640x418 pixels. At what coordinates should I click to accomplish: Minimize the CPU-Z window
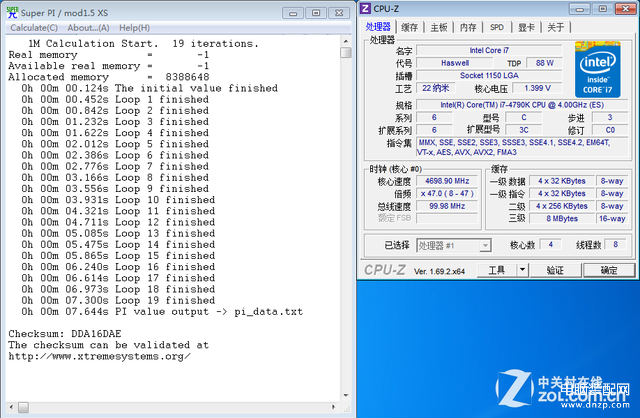point(580,9)
